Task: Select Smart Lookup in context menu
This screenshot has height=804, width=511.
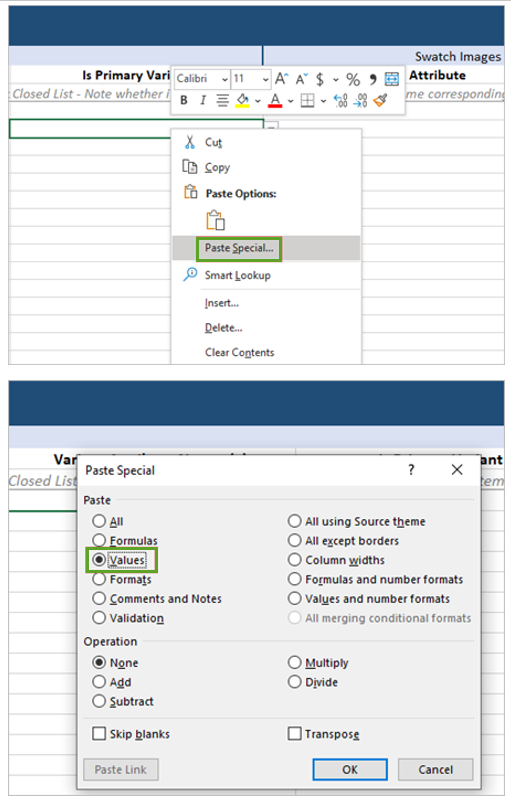Action: coord(237,275)
